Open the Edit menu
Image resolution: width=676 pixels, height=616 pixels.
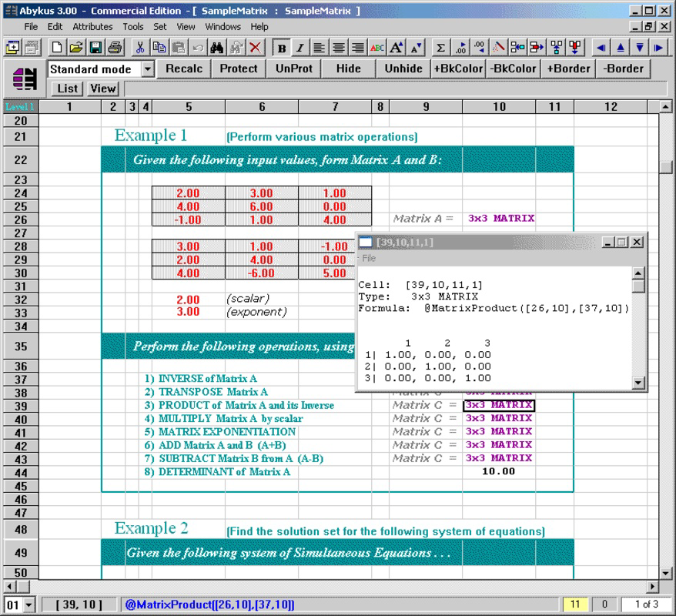(55, 27)
